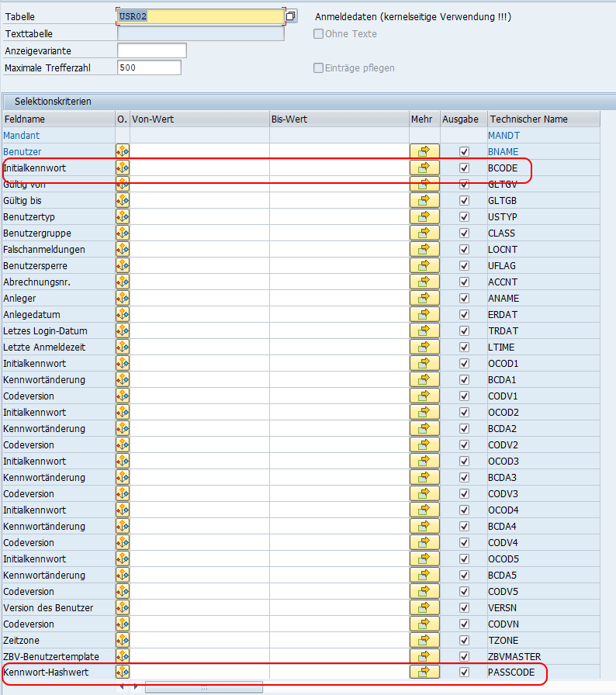Toggle the Einträge pflegen checkbox

pyautogui.click(x=318, y=67)
